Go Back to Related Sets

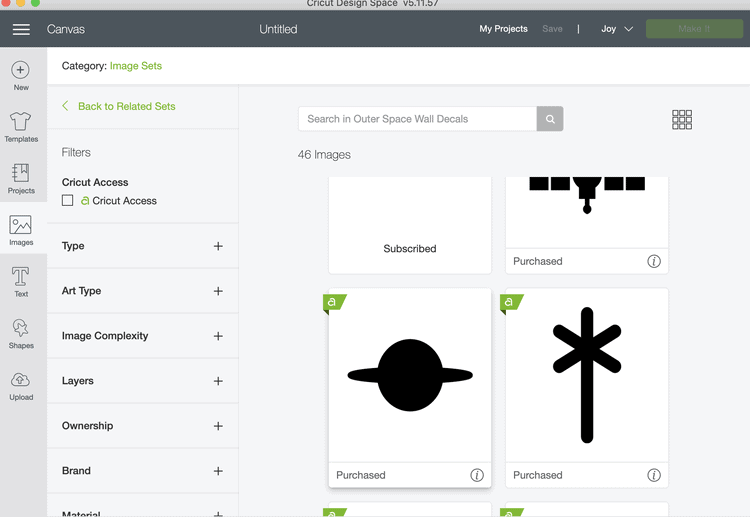point(127,106)
